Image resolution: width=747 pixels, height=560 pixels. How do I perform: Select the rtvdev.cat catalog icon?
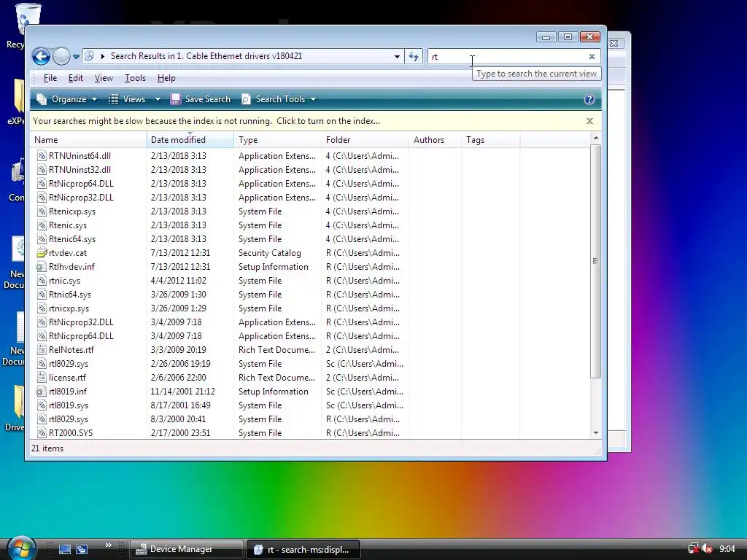[42, 253]
